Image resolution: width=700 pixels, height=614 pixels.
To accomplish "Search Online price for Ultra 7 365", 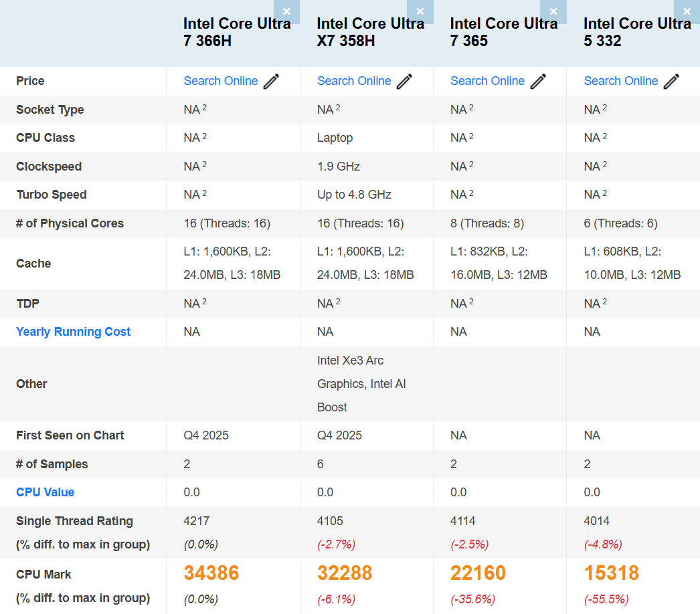I will (487, 81).
